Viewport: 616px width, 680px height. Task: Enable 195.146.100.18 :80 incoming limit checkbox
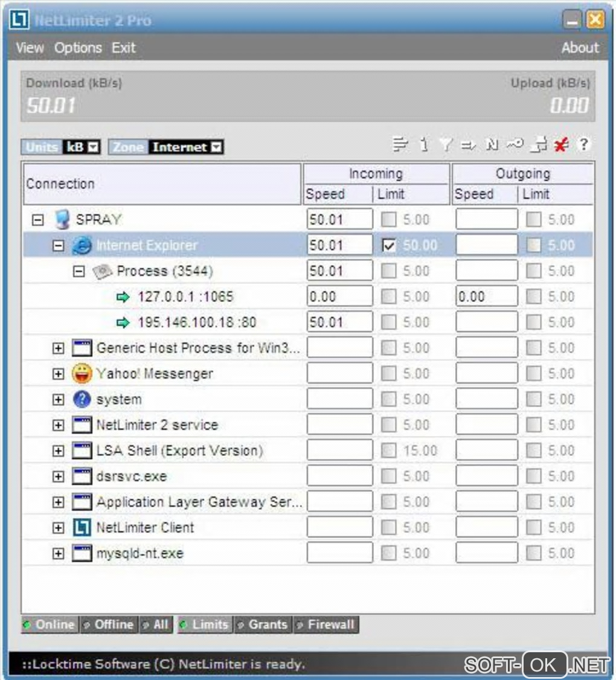[389, 322]
